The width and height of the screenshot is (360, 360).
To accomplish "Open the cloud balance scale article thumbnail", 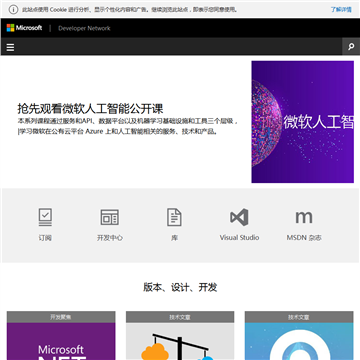I will 180,341.
